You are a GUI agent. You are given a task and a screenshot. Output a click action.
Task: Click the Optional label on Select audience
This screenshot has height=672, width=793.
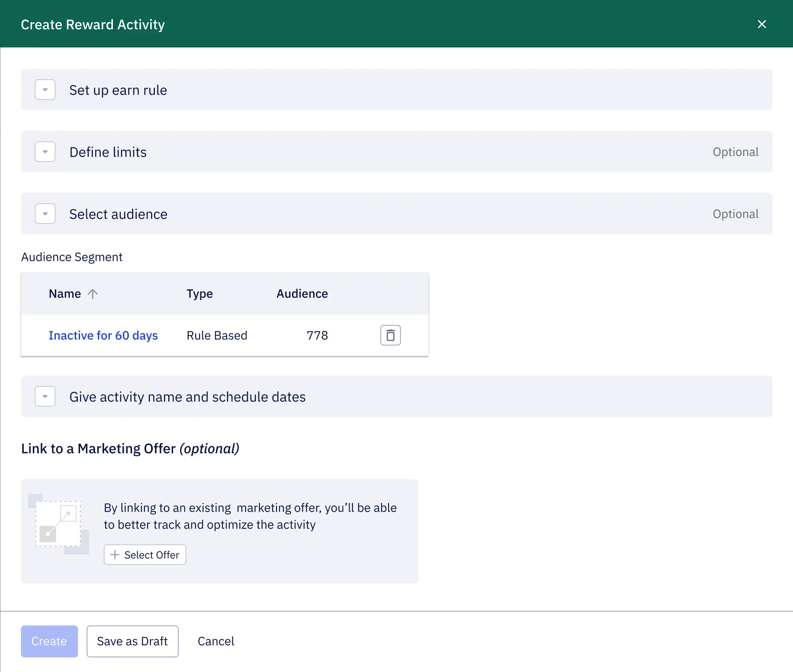(735, 214)
